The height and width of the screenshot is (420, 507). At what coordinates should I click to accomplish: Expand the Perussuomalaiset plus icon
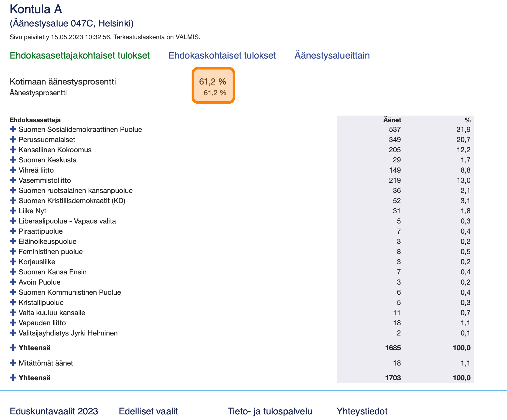point(13,139)
